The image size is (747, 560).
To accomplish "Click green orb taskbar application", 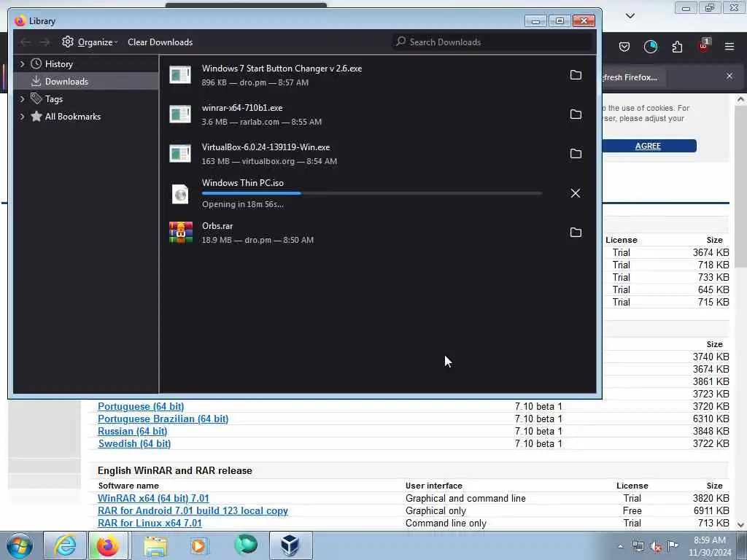I will click(246, 545).
